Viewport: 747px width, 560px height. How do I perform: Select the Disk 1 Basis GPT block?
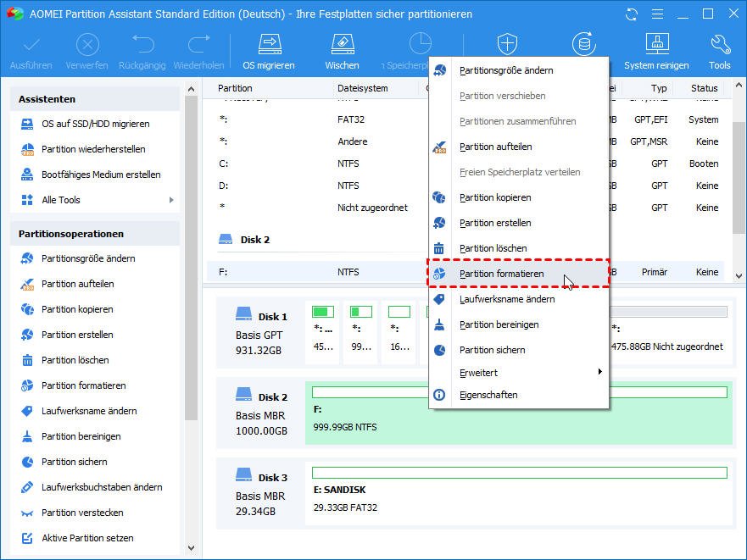point(261,333)
